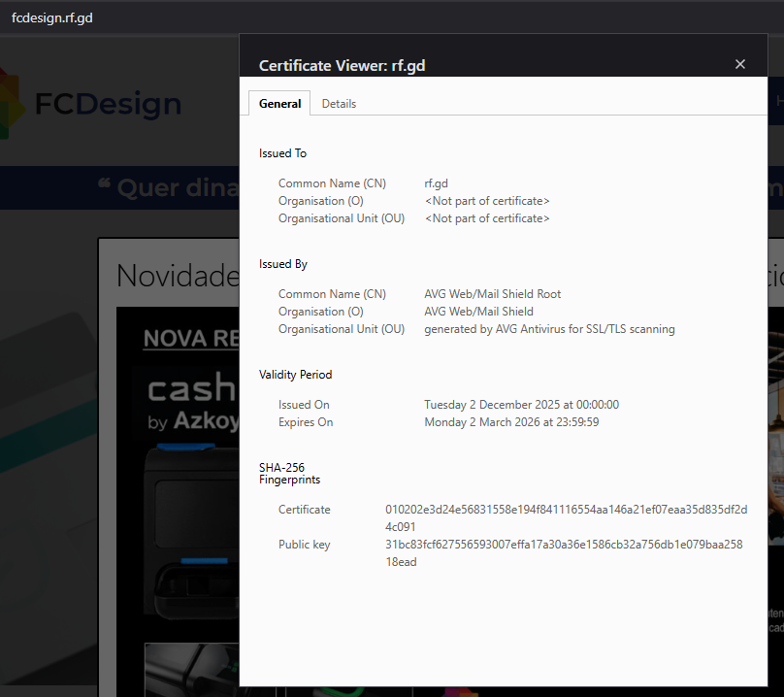This screenshot has width=784, height=697.
Task: Click the AVG Web/Mail Shield Root issuer name
Action: 492,294
